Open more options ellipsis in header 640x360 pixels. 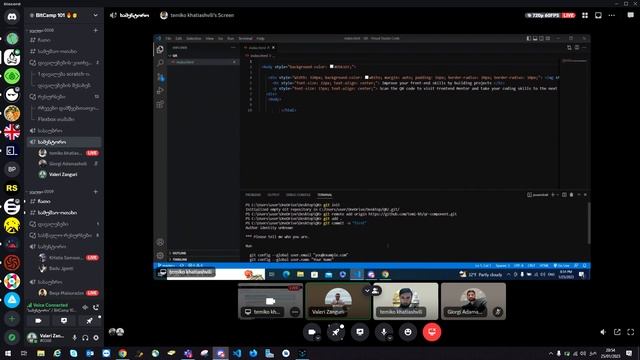(611, 15)
